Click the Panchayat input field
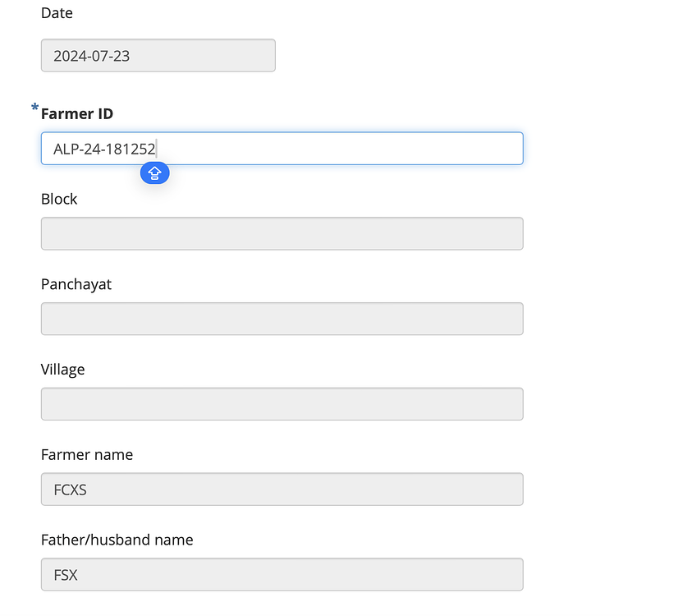This screenshot has width=678, height=616. [x=282, y=319]
